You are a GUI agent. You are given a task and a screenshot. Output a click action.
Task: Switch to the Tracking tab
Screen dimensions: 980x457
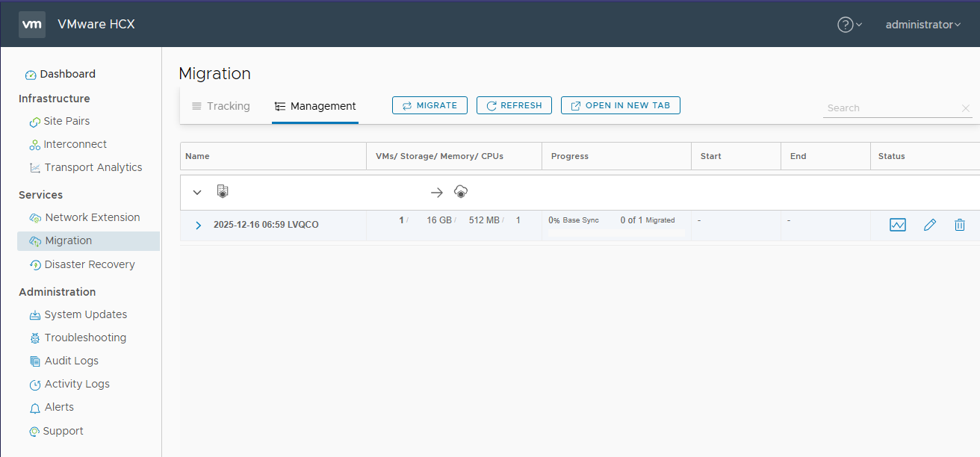coord(221,106)
